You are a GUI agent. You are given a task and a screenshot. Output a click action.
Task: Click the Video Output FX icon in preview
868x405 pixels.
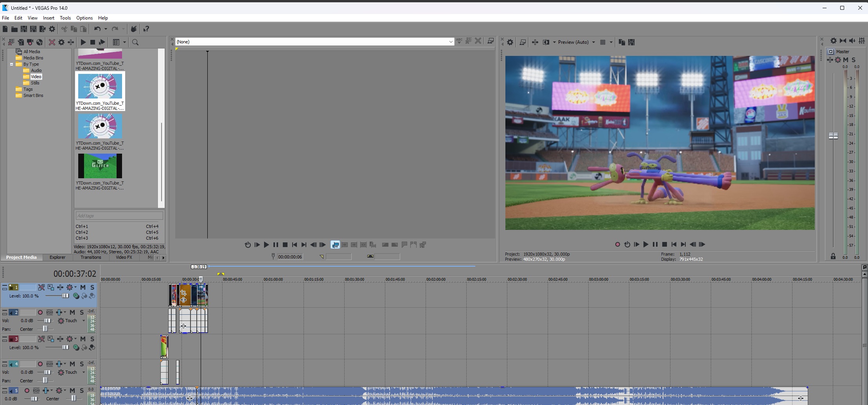pyautogui.click(x=535, y=42)
